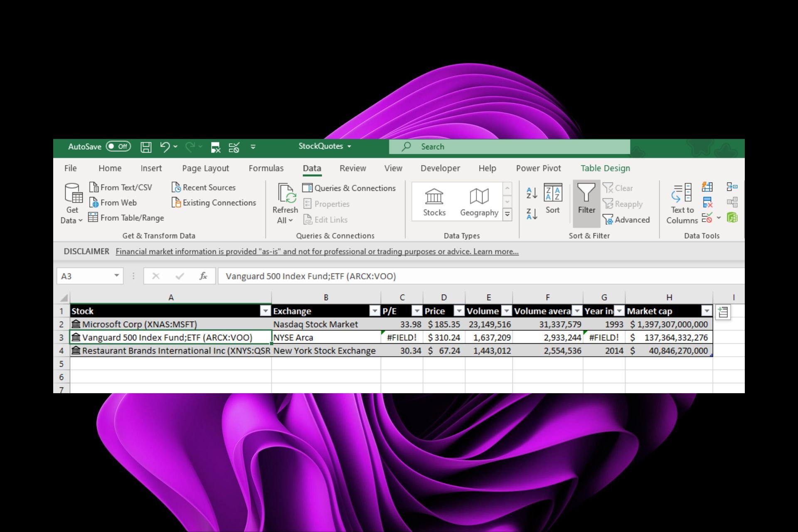Click From Web
The image size is (798, 532).
(113, 202)
